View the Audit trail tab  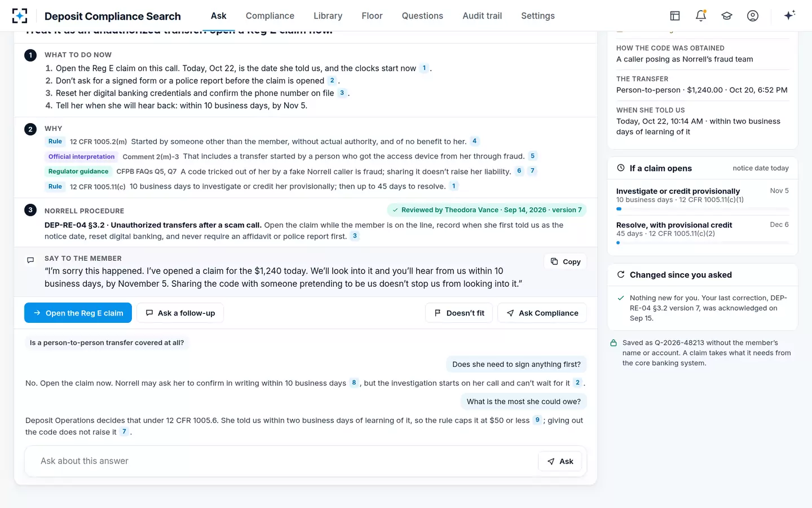coord(482,16)
